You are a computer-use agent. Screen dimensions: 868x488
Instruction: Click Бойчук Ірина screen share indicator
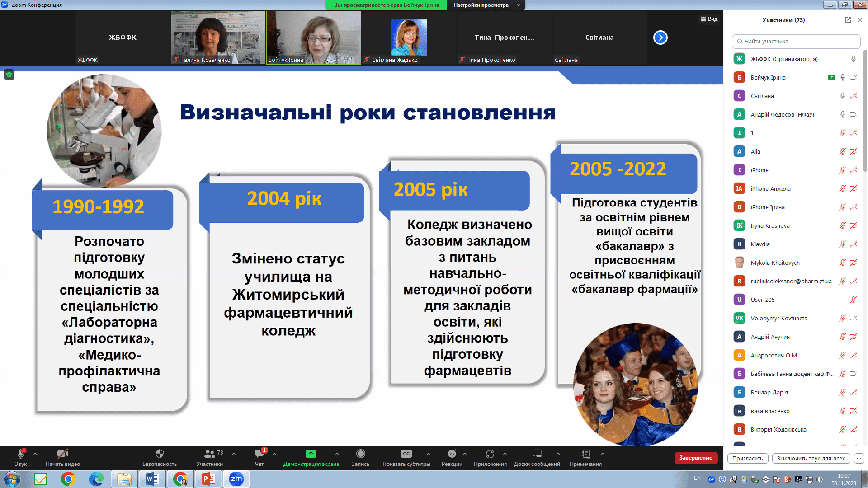831,77
